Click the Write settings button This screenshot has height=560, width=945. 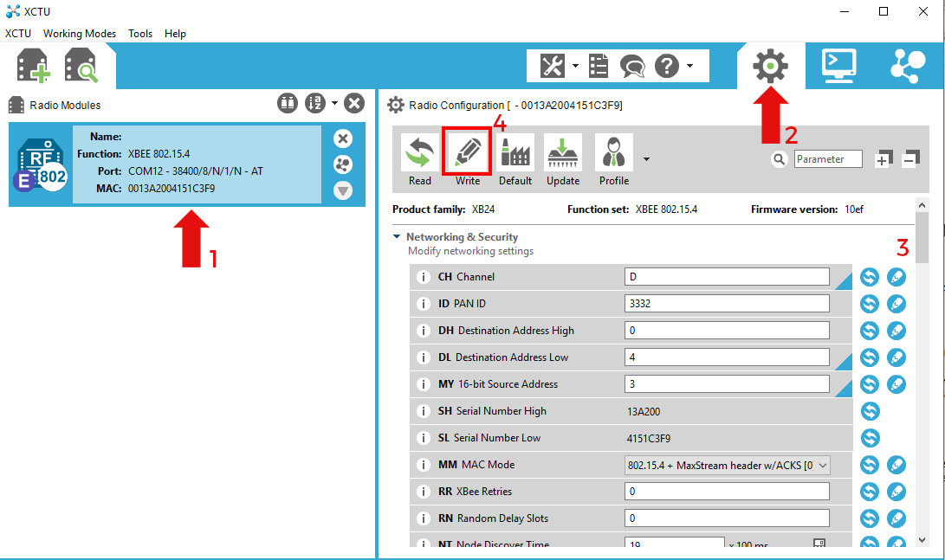tap(467, 160)
